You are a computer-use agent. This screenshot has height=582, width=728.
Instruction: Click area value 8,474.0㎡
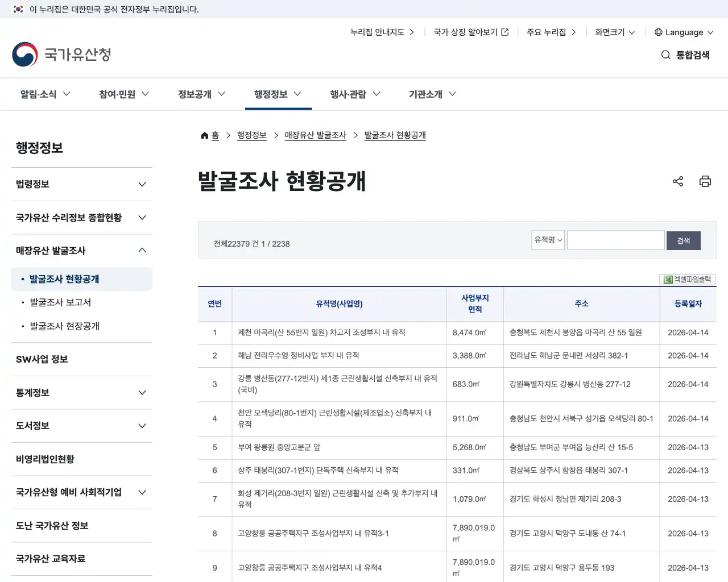[470, 332]
